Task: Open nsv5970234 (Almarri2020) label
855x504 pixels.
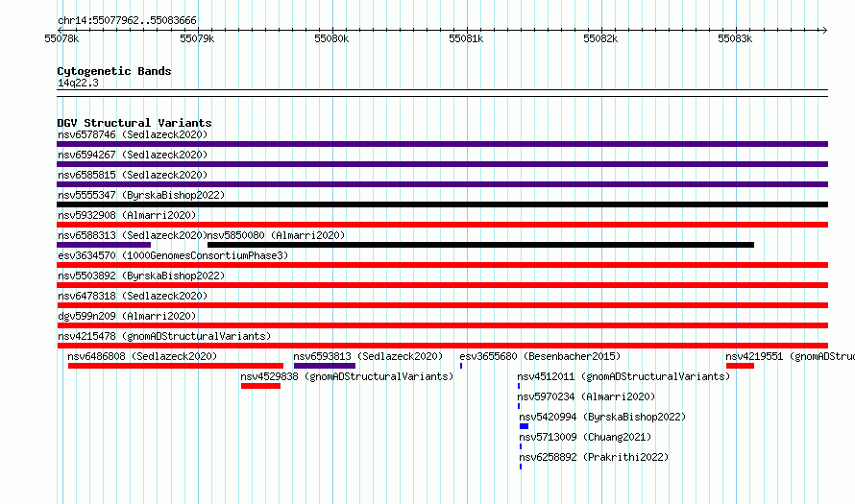Action: (586, 396)
